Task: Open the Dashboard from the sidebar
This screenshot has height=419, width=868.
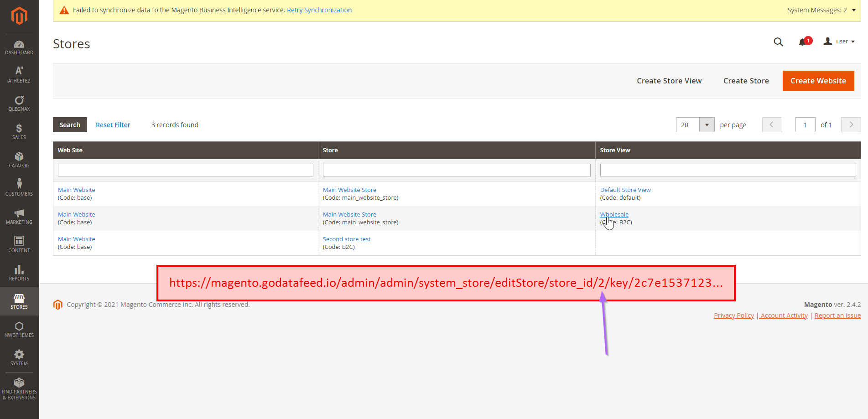Action: (x=19, y=47)
